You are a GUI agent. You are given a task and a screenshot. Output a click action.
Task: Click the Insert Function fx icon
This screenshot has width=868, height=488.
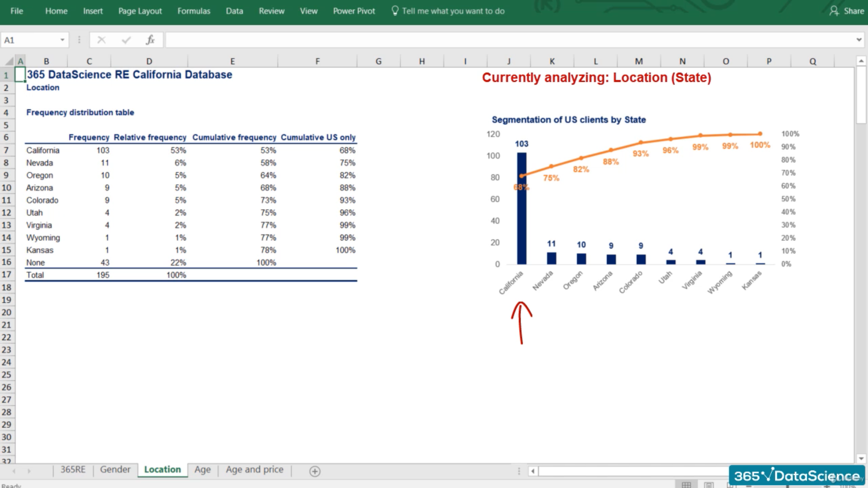click(150, 40)
